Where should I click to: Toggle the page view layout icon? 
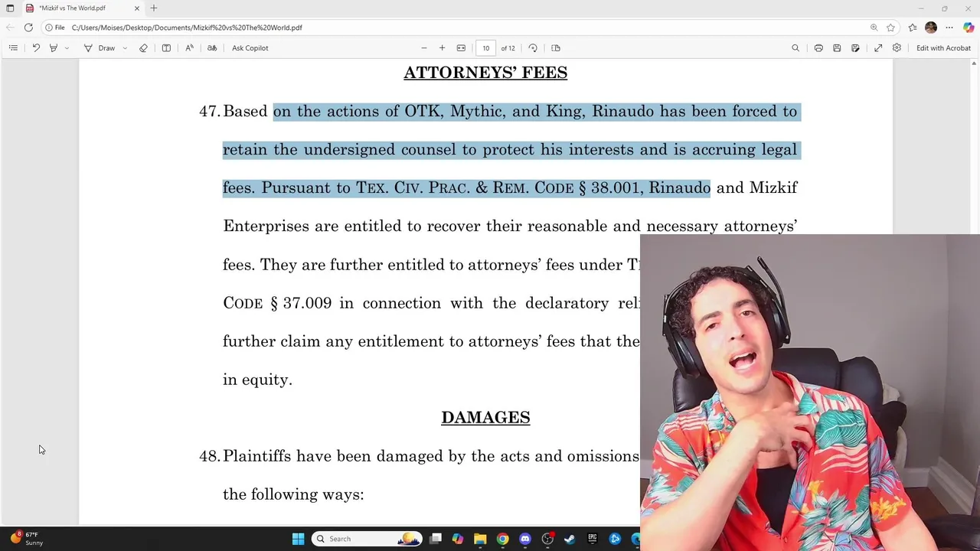[x=556, y=47]
